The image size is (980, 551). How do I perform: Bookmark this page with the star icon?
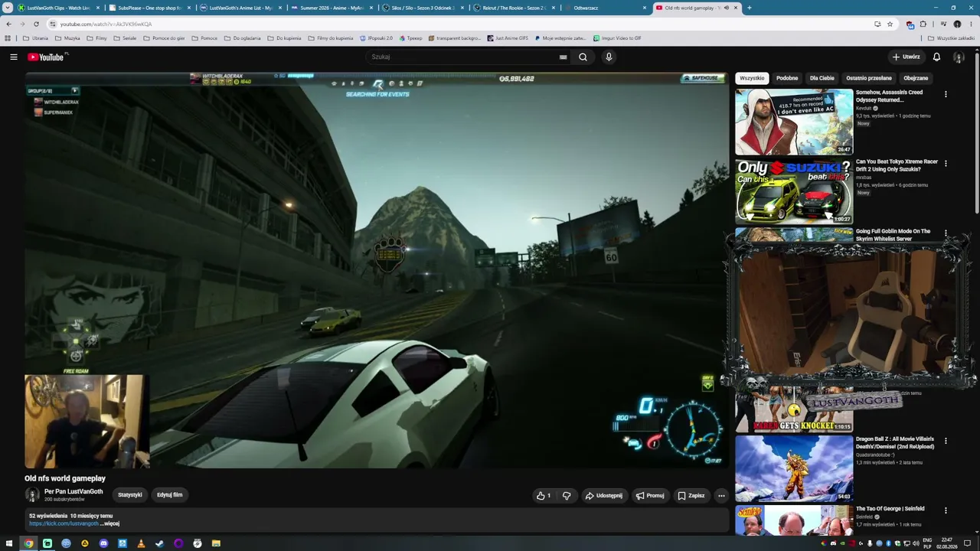tap(890, 24)
